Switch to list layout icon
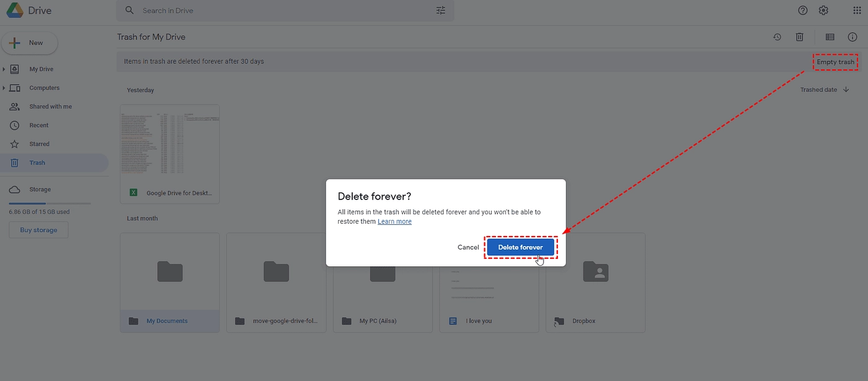 (x=830, y=37)
